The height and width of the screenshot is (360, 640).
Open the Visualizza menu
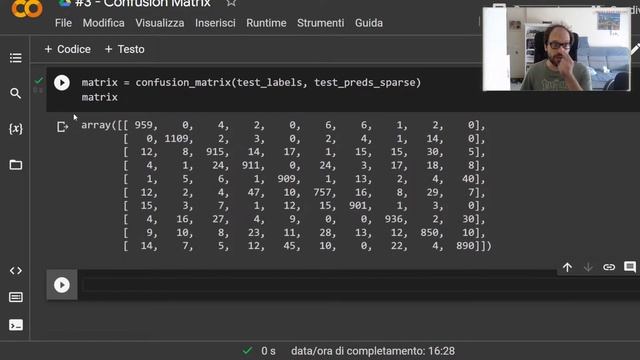[160, 23]
